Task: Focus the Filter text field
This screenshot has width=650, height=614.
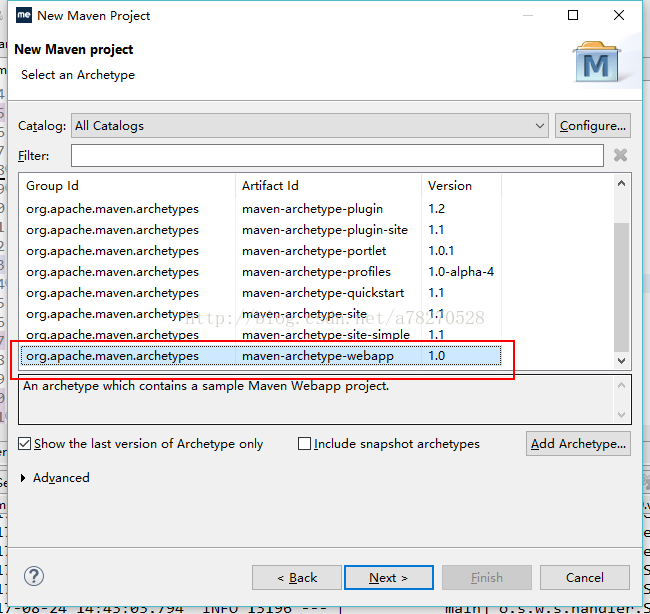Action: pyautogui.click(x=337, y=155)
